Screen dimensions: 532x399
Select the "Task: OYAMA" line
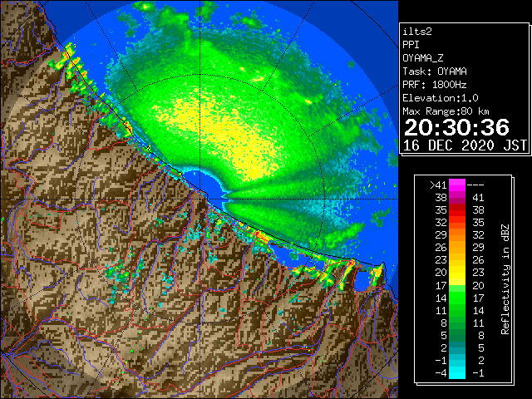point(435,71)
